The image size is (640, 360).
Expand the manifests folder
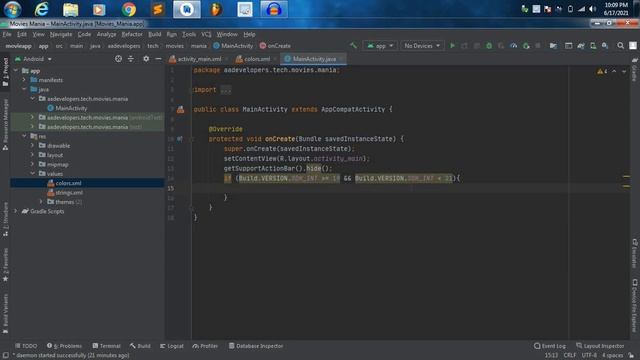pos(24,80)
